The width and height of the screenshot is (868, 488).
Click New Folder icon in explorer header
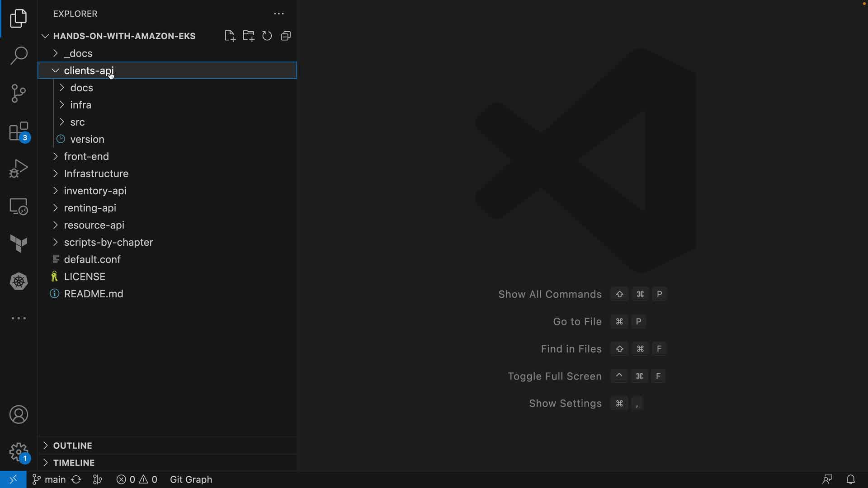coord(248,36)
